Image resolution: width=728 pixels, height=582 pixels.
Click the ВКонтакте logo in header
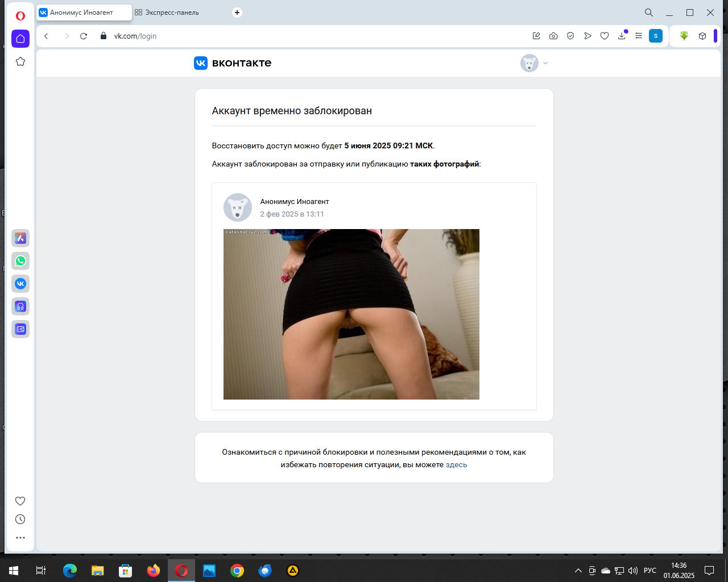click(x=233, y=63)
